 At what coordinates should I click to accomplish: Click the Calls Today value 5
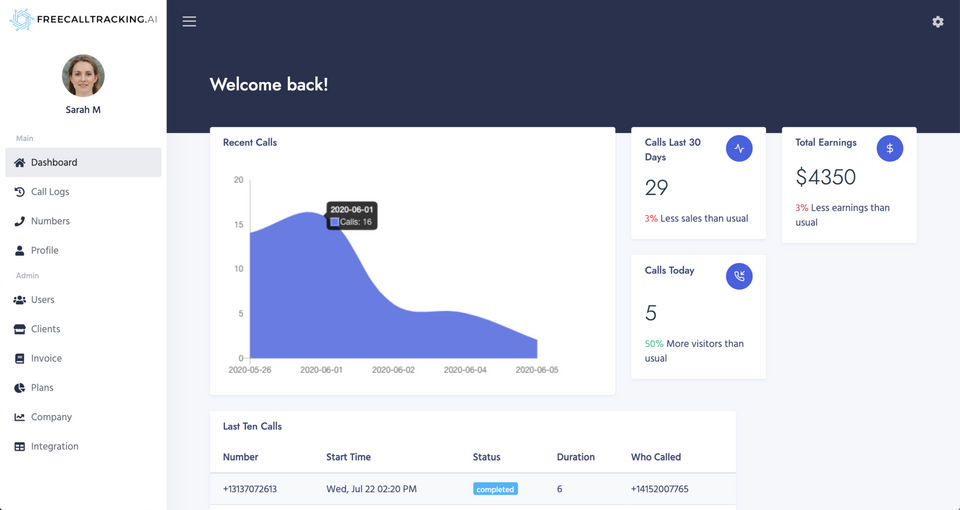[x=651, y=313]
